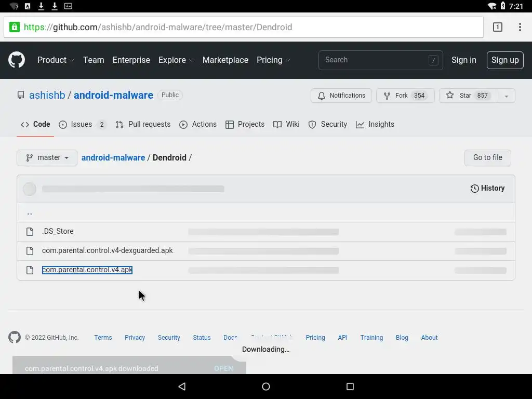Click the footer Blog link
Viewport: 532px width, 399px height.
click(x=402, y=338)
